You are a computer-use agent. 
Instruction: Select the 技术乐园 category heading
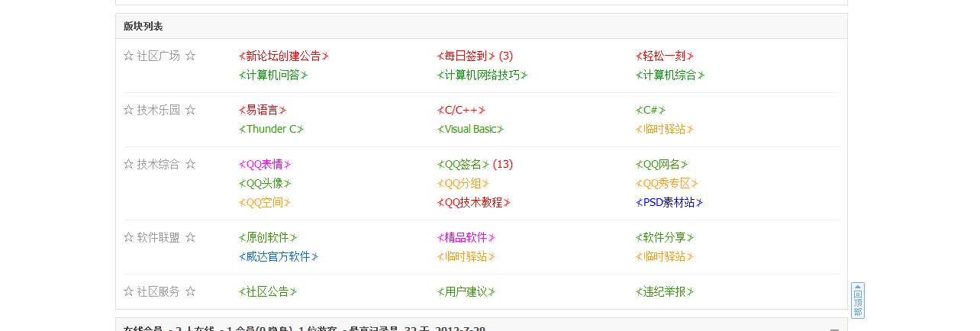(160, 110)
